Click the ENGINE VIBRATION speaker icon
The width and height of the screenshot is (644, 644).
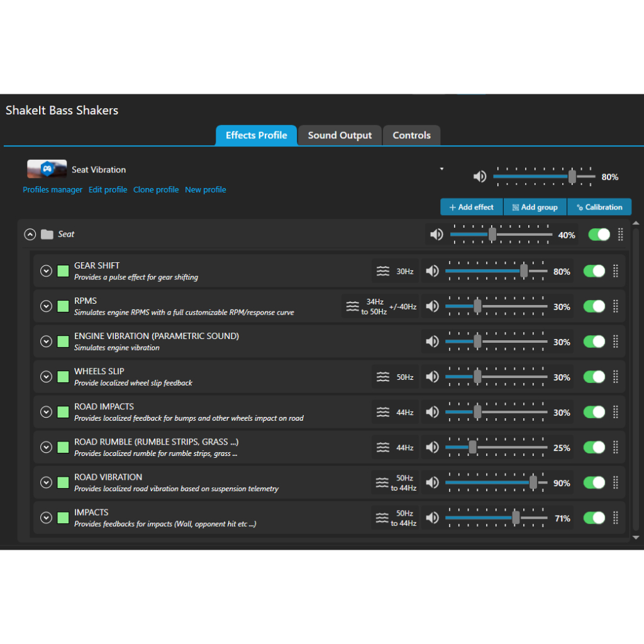coord(432,341)
